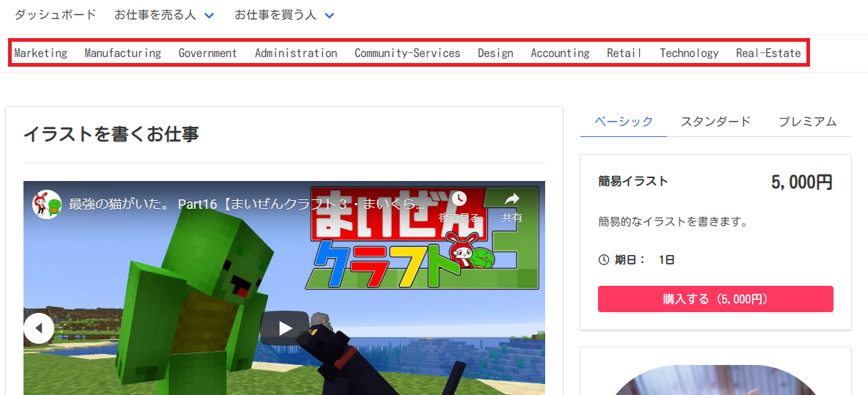The image size is (868, 395).
Task: Select the Real-Estate category
Action: click(x=768, y=53)
